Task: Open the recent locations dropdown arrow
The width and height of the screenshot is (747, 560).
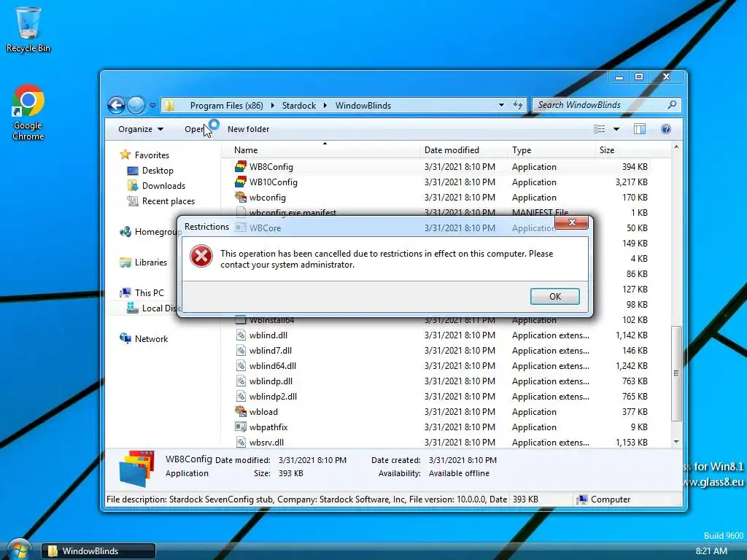Action: [153, 105]
